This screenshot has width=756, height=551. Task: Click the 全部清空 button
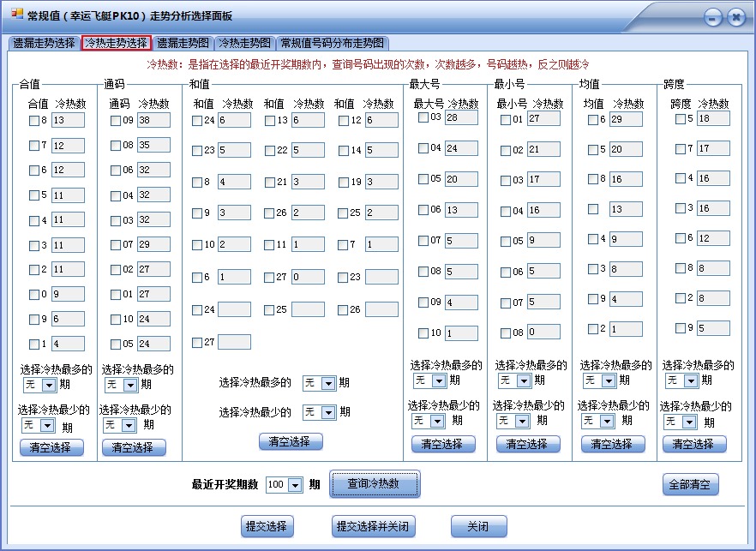691,483
